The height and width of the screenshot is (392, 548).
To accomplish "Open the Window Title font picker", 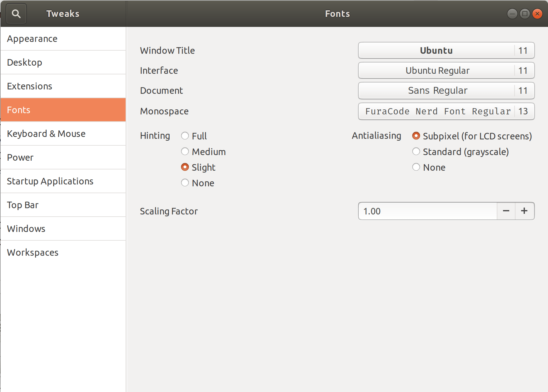I will click(x=446, y=50).
